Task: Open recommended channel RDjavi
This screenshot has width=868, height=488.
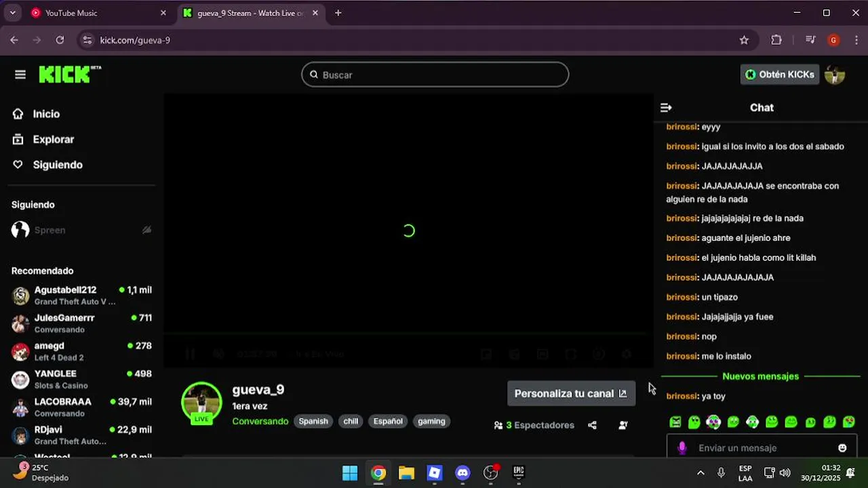Action: [x=81, y=435]
